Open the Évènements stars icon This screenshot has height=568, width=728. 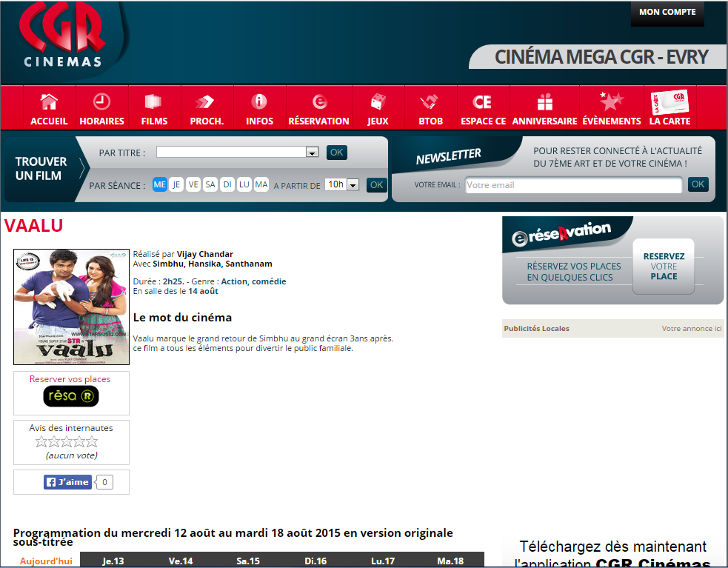[611, 101]
